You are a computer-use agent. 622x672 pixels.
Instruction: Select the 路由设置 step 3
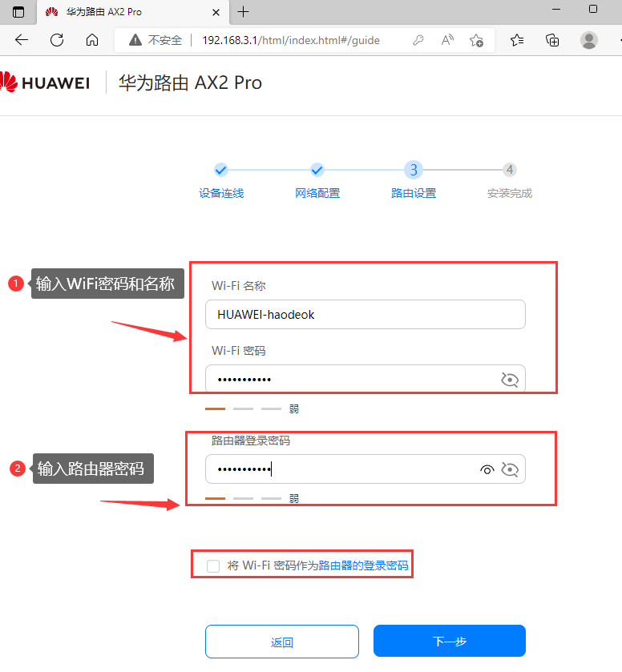click(x=414, y=170)
